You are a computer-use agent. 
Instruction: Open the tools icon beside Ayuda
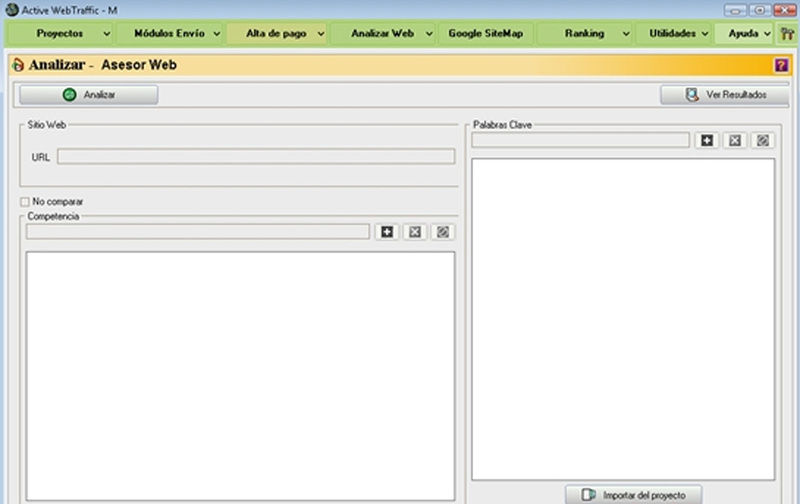[x=787, y=34]
